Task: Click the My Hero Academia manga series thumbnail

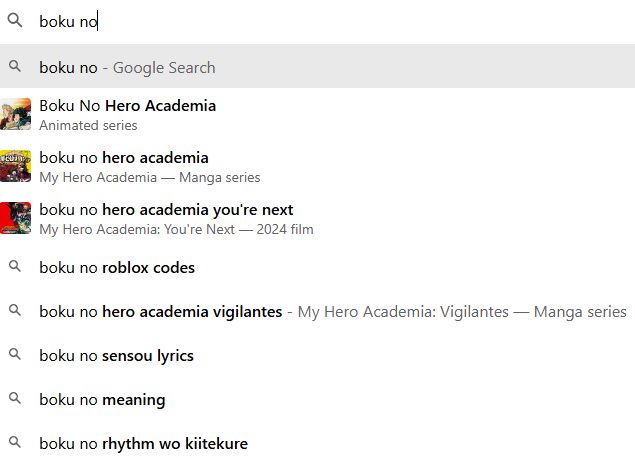Action: [16, 166]
